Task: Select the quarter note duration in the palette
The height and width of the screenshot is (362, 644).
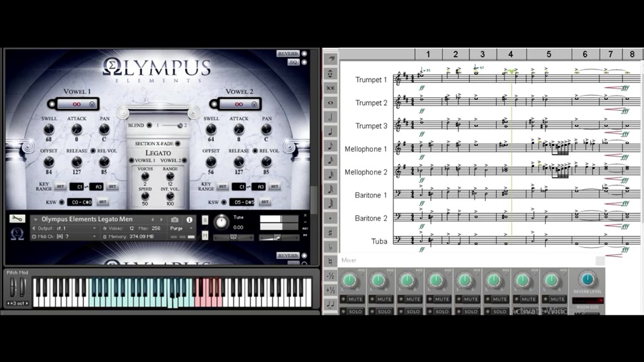Action: [331, 131]
